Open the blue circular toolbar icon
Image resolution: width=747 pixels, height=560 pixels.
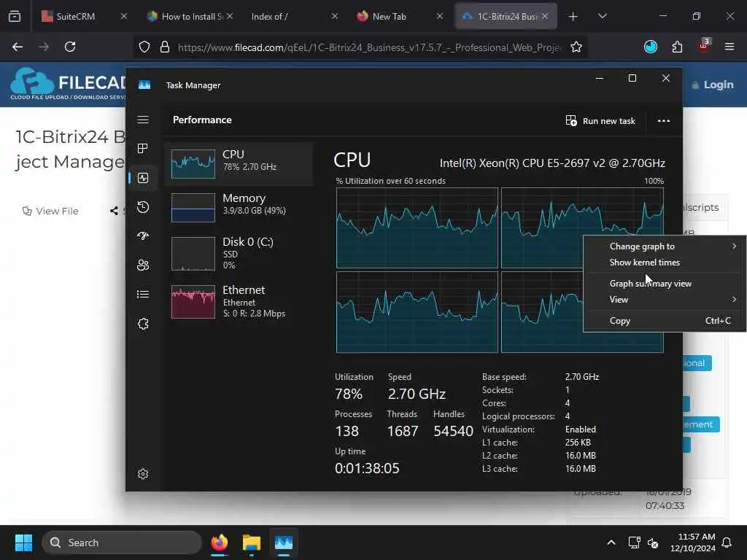click(651, 47)
